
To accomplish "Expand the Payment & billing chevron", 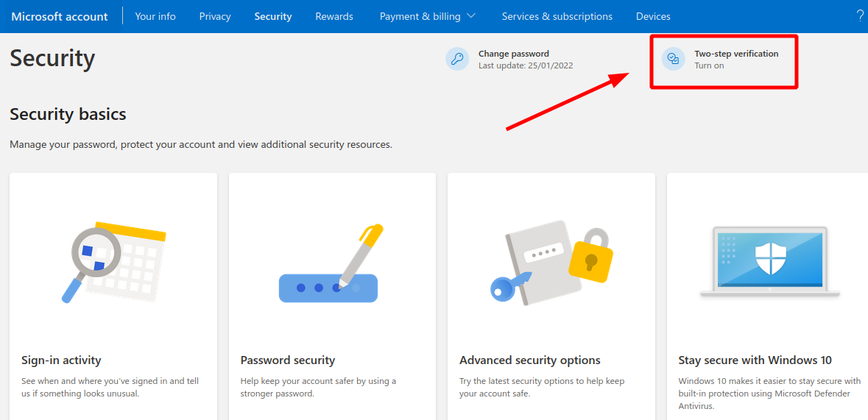I will click(x=471, y=16).
